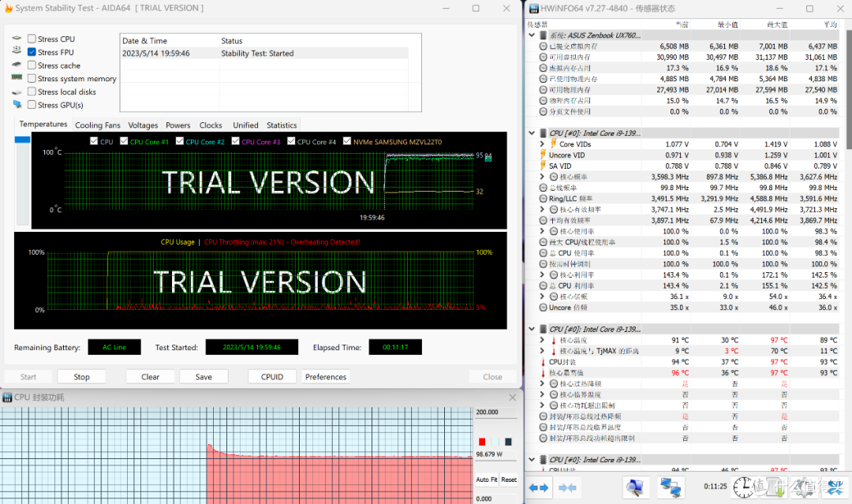Switch to the Cooling Fans tab

click(x=98, y=125)
